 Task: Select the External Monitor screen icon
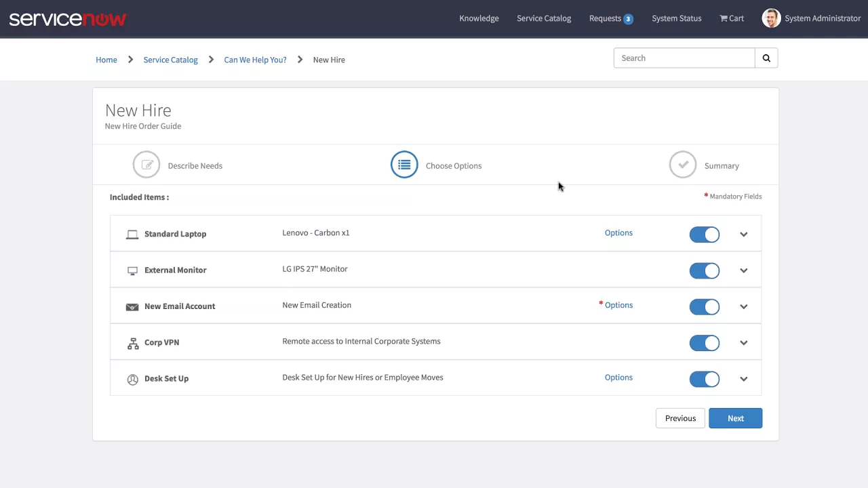point(132,270)
